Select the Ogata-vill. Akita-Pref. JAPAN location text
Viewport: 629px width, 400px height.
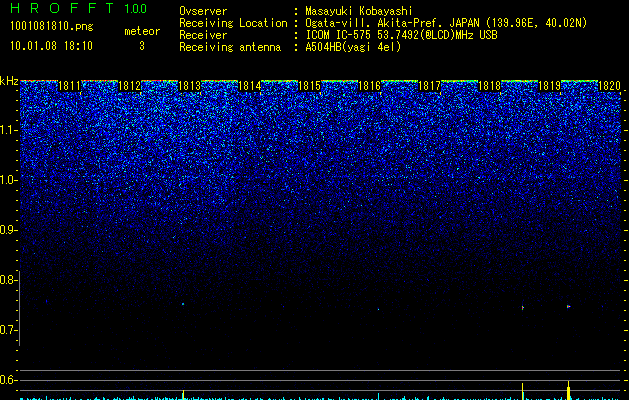click(x=446, y=23)
